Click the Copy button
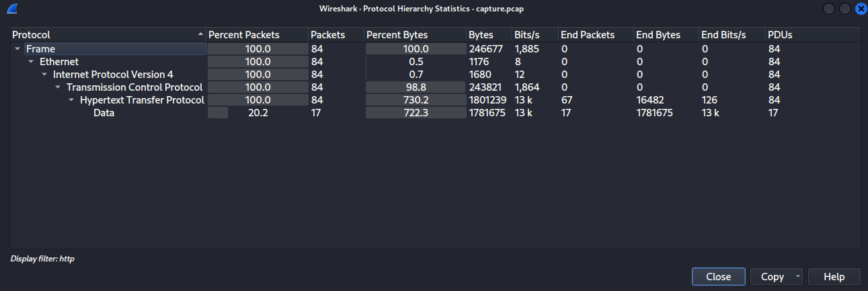868x291 pixels. coord(772,277)
